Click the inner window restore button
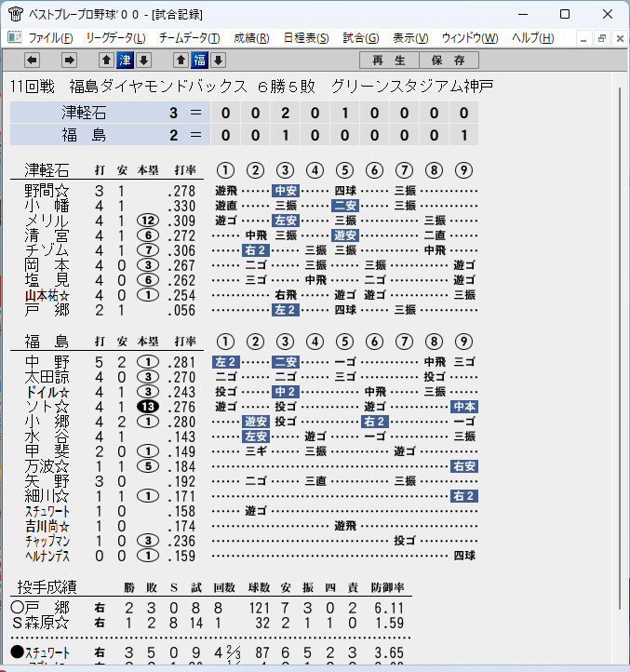630x672 pixels. click(602, 38)
